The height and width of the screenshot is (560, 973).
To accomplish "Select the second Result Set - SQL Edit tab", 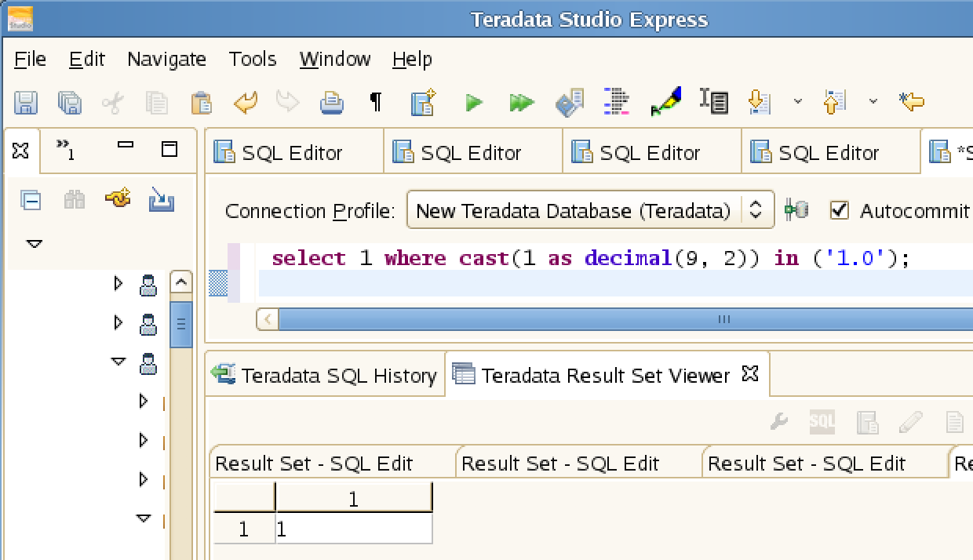I will coord(580,463).
